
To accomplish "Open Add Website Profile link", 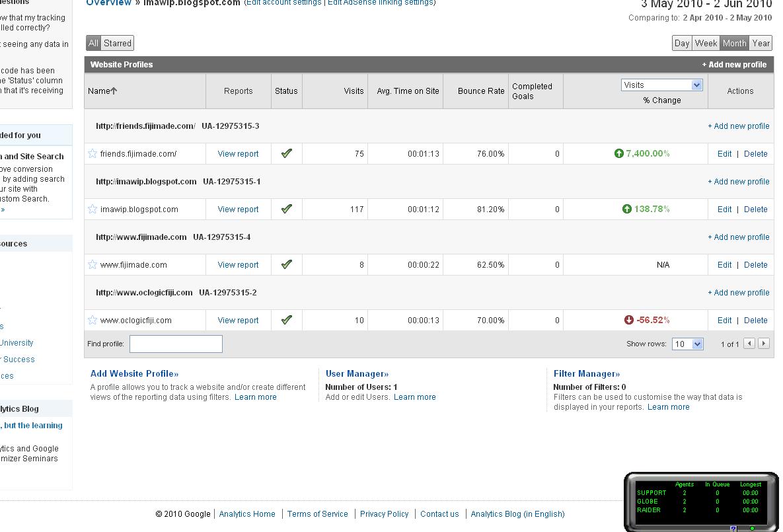I will 134,373.
